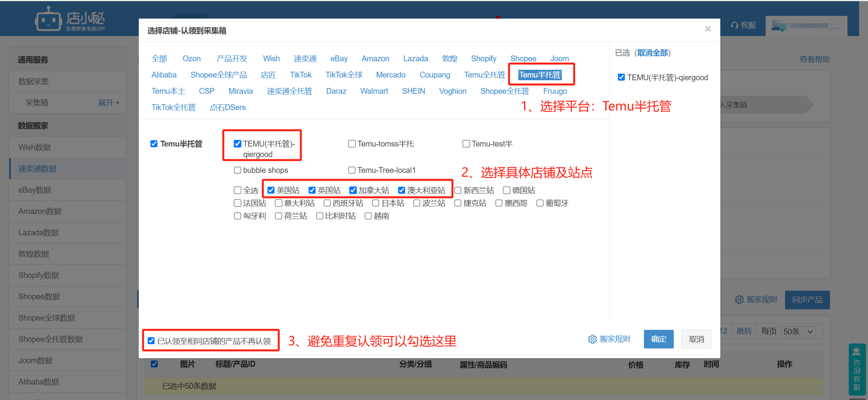Screen dimensions: 868x400
Task: Select the Coupang platform tab
Action: (x=435, y=75)
